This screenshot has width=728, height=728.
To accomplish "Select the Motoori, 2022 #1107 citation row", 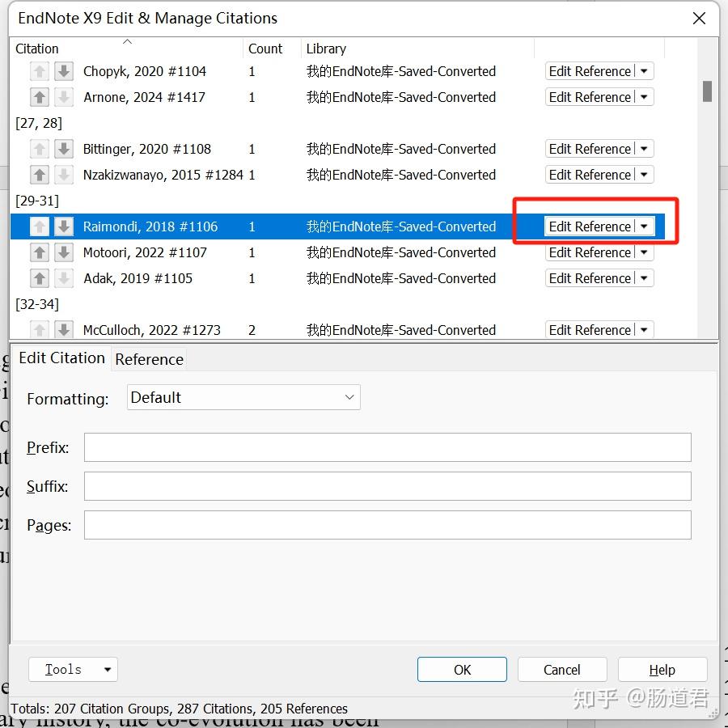I will coord(337,252).
